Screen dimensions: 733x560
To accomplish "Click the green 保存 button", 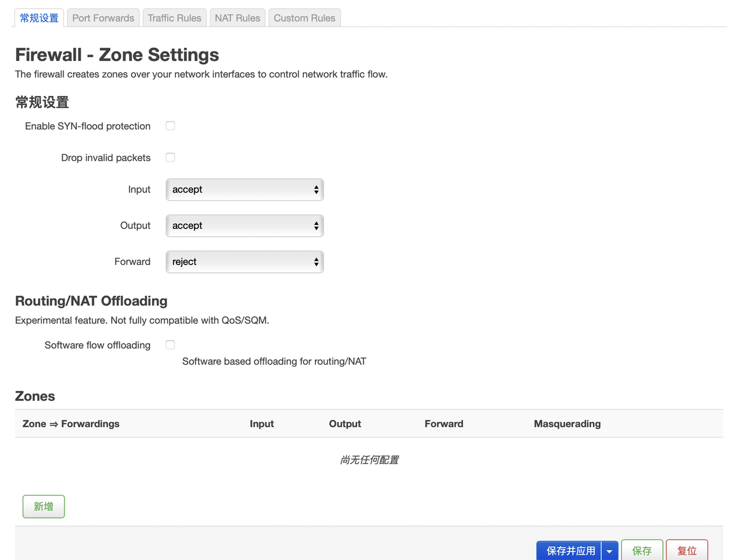I will (642, 551).
